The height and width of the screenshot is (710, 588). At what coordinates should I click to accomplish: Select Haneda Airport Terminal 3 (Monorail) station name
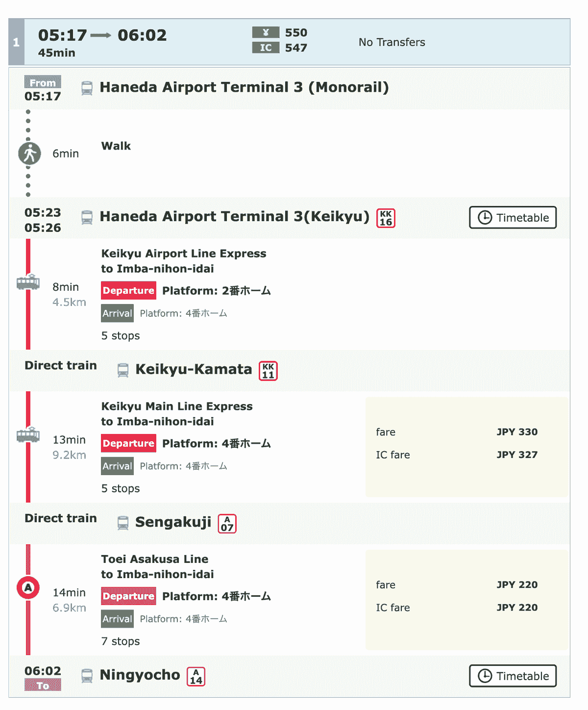pos(244,87)
